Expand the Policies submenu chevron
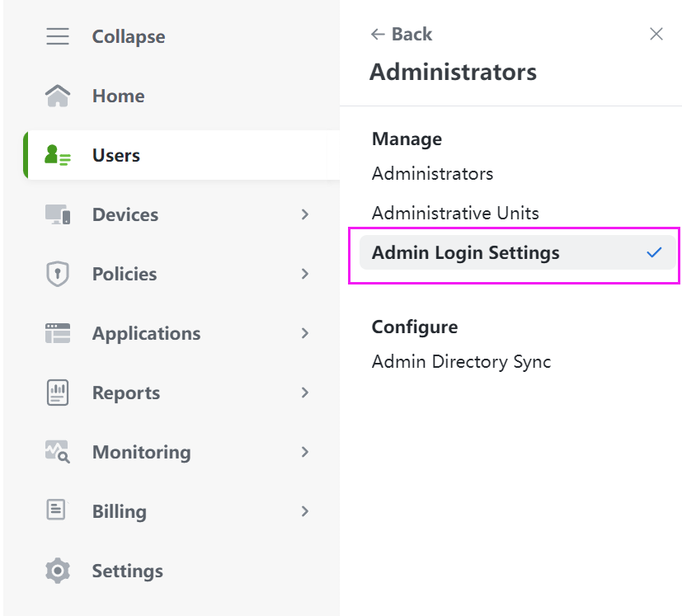The width and height of the screenshot is (682, 616). pos(305,275)
